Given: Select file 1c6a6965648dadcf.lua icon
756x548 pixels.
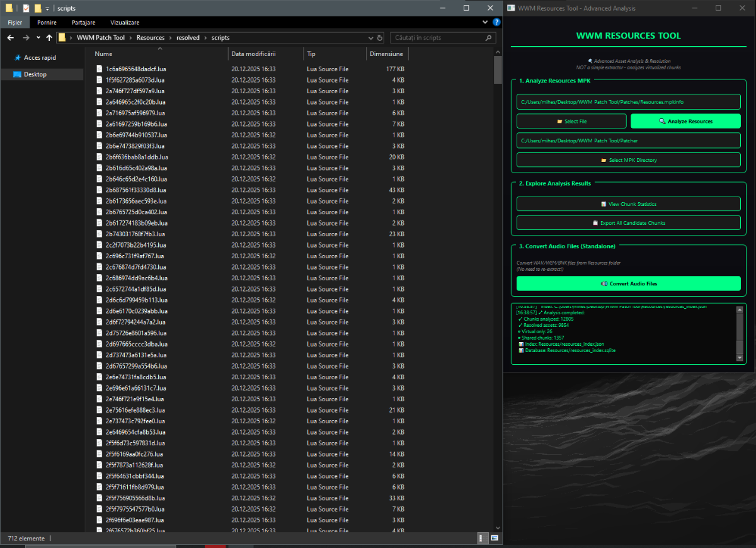Looking at the screenshot, I should 100,69.
